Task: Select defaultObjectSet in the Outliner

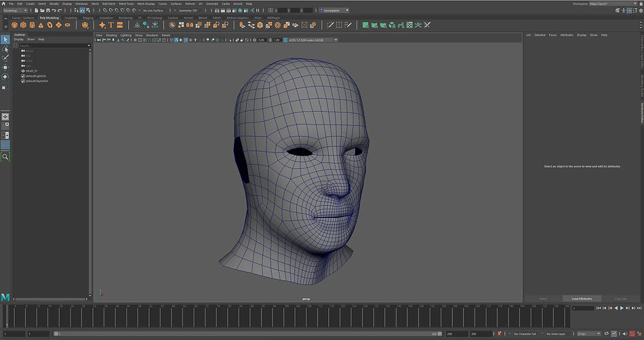Action: [x=37, y=81]
